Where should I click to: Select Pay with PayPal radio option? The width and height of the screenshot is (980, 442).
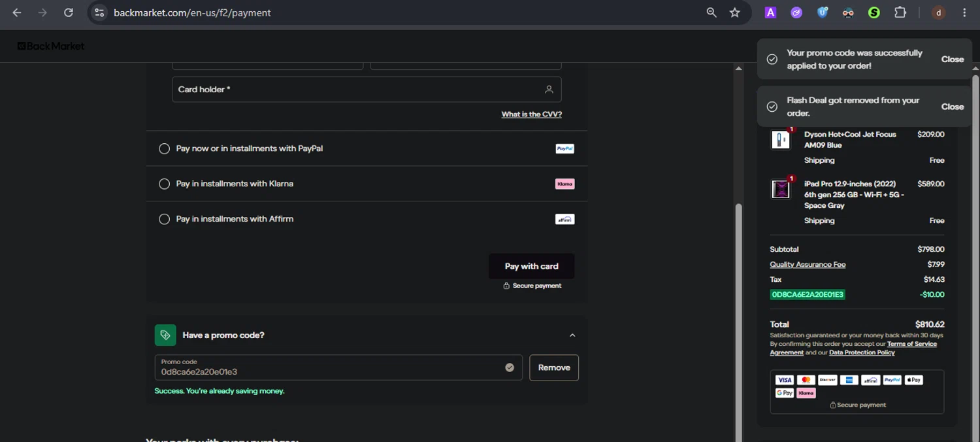pyautogui.click(x=164, y=148)
